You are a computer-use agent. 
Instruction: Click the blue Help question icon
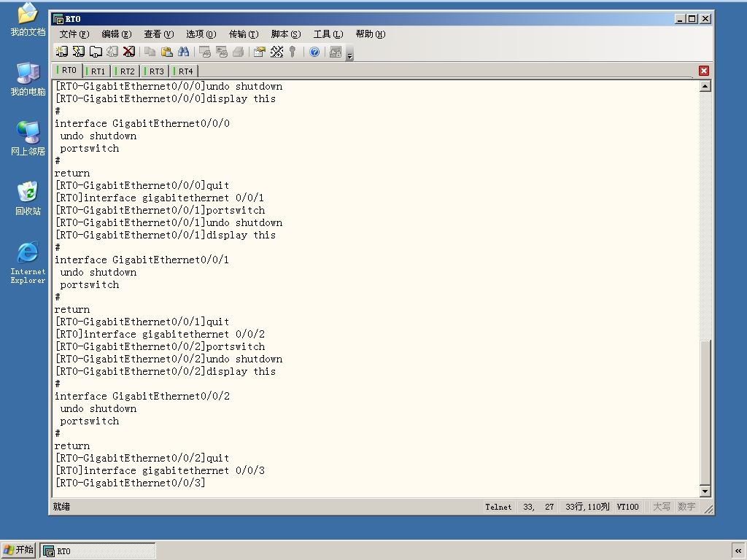[x=314, y=52]
